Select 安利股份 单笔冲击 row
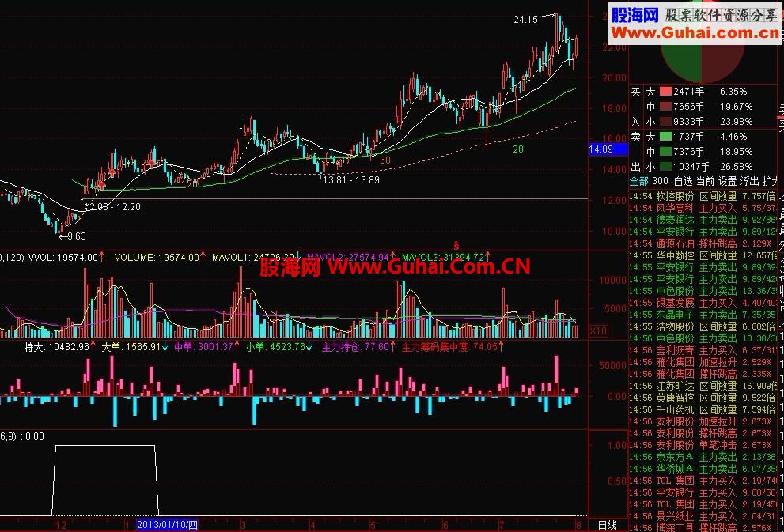Image resolution: width=784 pixels, height=532 pixels. pos(702,446)
